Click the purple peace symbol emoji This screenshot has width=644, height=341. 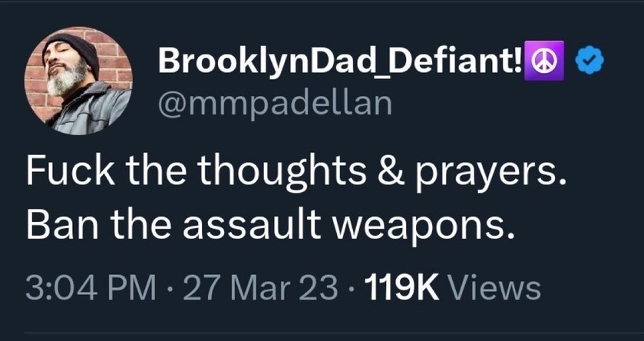pos(543,61)
